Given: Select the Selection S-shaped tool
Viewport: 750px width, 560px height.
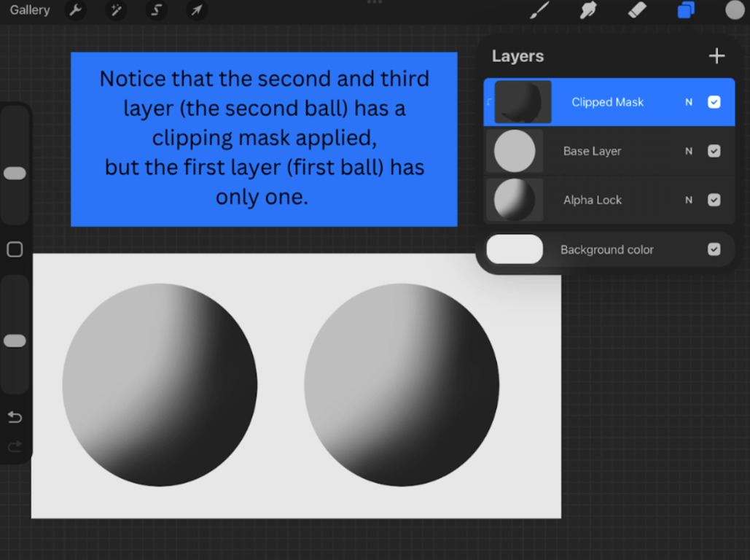Looking at the screenshot, I should (156, 9).
